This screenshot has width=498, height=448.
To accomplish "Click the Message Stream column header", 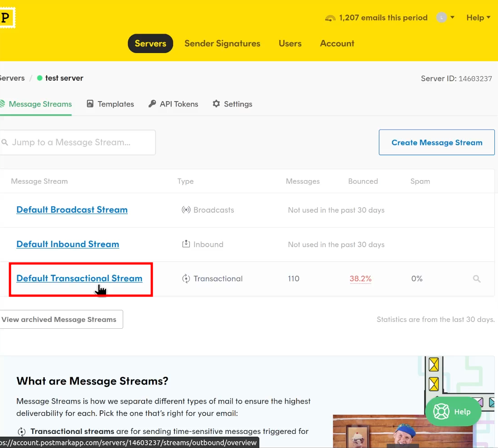I will coord(39,181).
